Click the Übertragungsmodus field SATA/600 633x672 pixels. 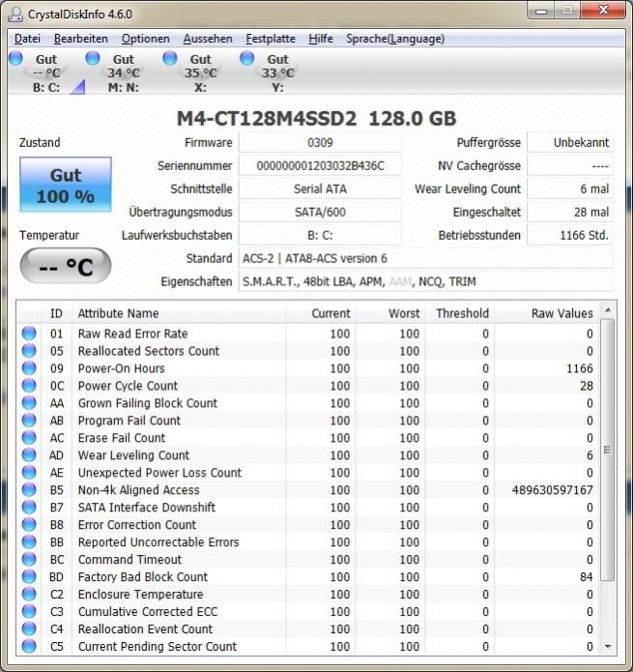tap(320, 212)
